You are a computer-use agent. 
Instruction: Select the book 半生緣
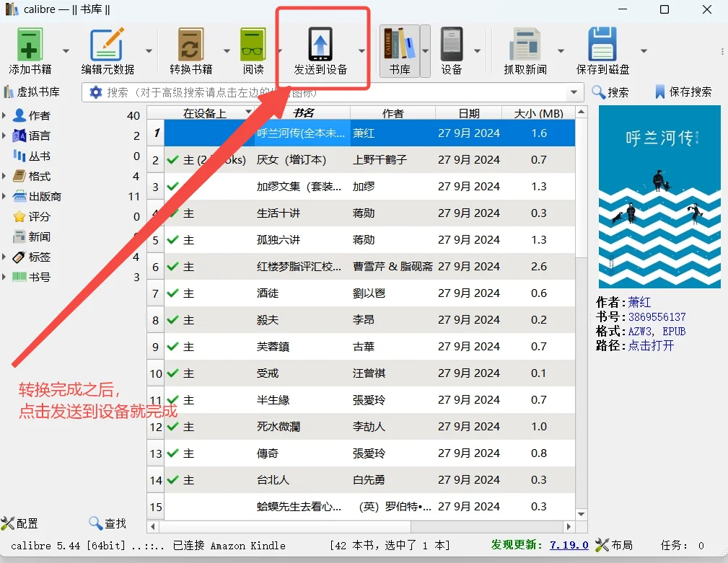(x=273, y=400)
